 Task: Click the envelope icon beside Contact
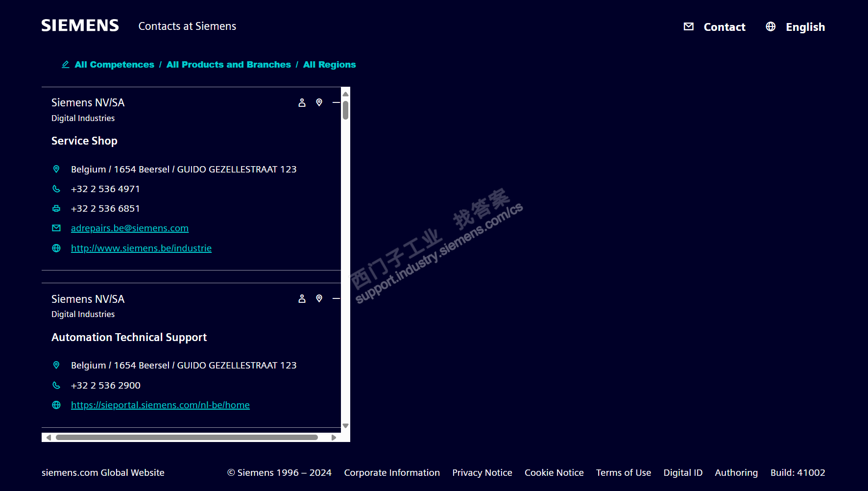click(x=689, y=26)
